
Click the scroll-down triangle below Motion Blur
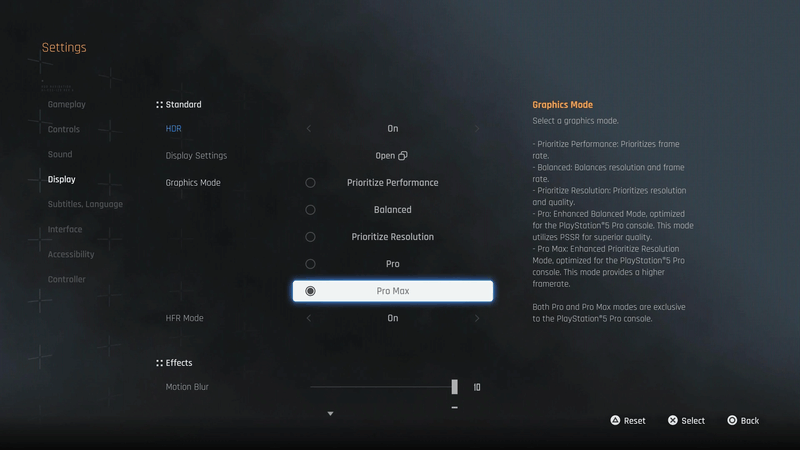coord(330,413)
